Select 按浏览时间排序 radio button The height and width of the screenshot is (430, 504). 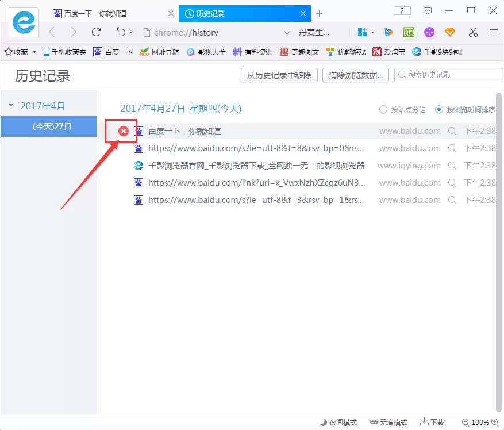(x=438, y=110)
